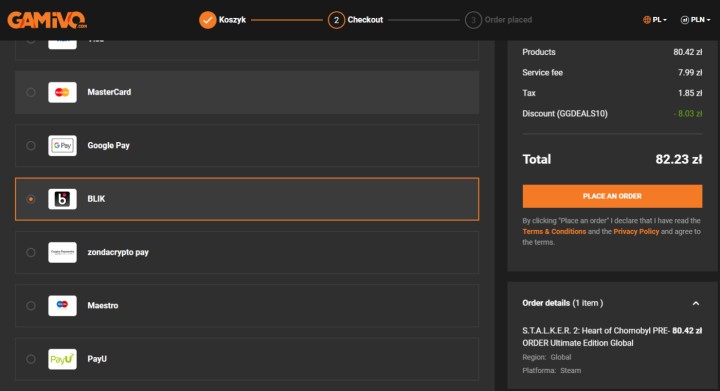Select Google Pay radio button
The height and width of the screenshot is (391, 720).
(x=31, y=145)
